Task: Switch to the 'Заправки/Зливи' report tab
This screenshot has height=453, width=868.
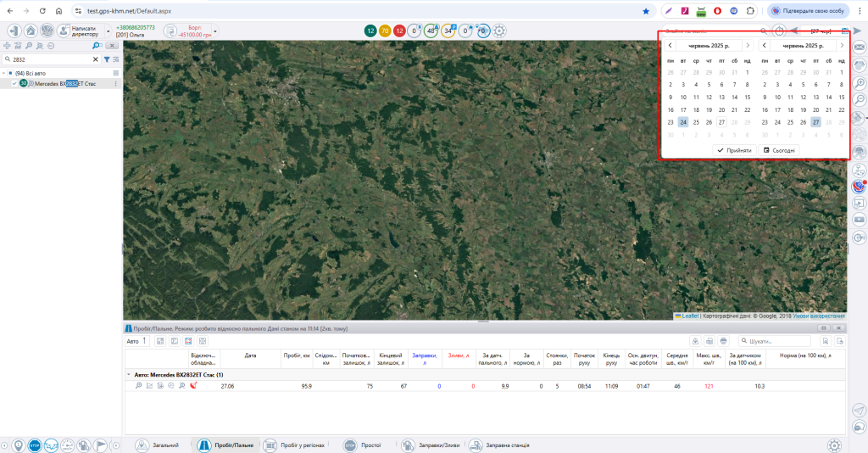Action: point(431,445)
